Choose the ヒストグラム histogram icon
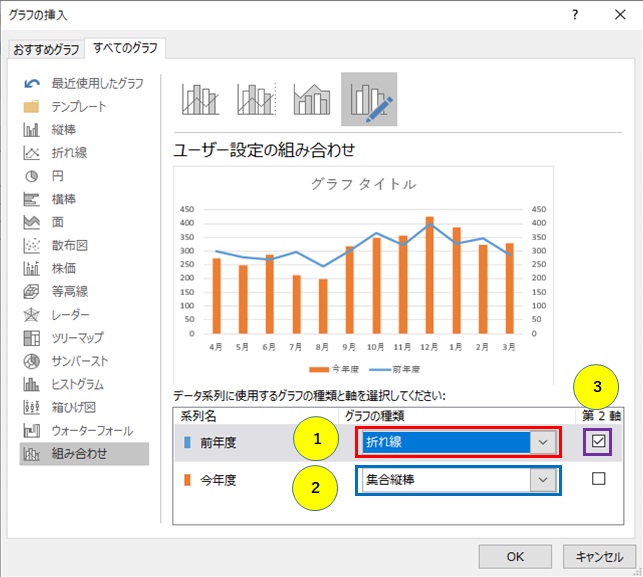 click(x=32, y=384)
